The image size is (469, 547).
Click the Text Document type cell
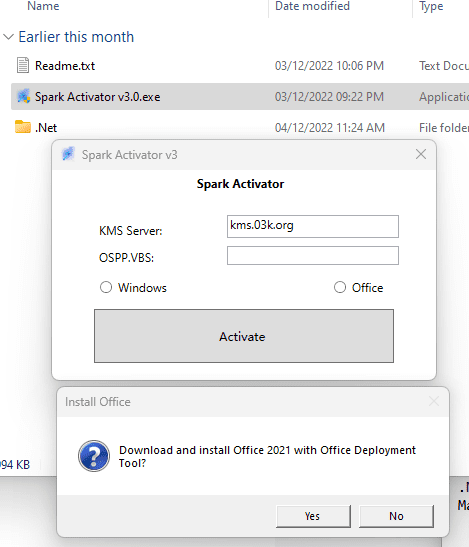[x=444, y=66]
